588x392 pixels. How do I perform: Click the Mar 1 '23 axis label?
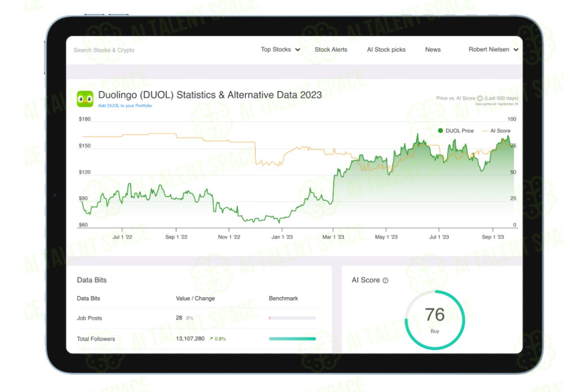click(x=333, y=237)
